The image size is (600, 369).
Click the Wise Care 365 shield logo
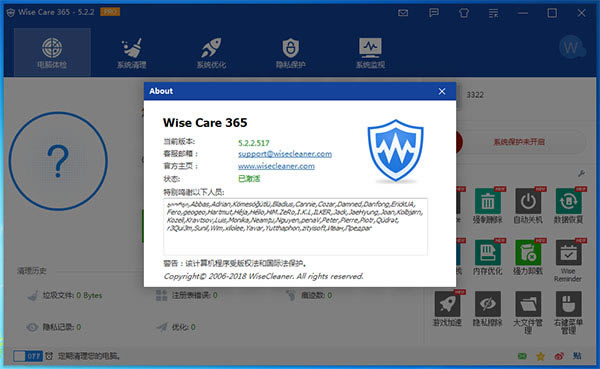click(395, 150)
